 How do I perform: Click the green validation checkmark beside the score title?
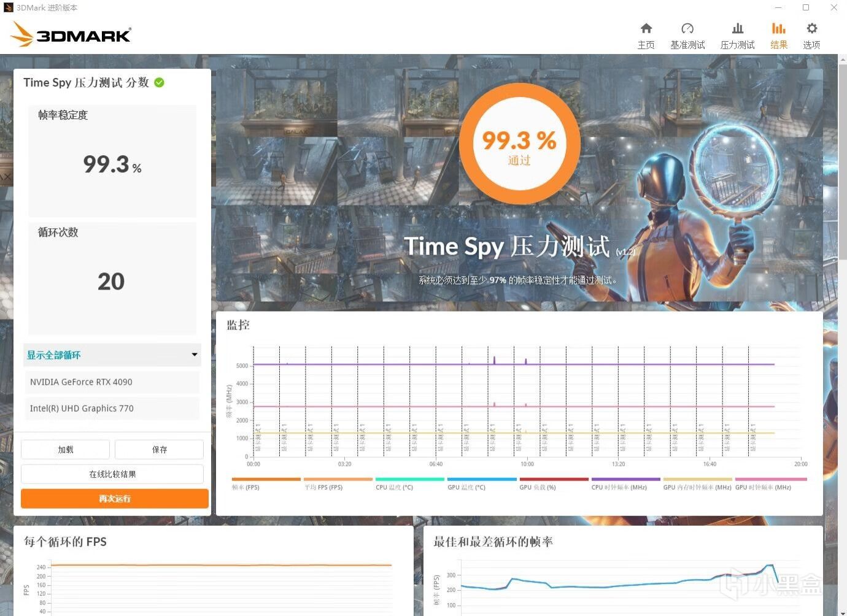[160, 82]
